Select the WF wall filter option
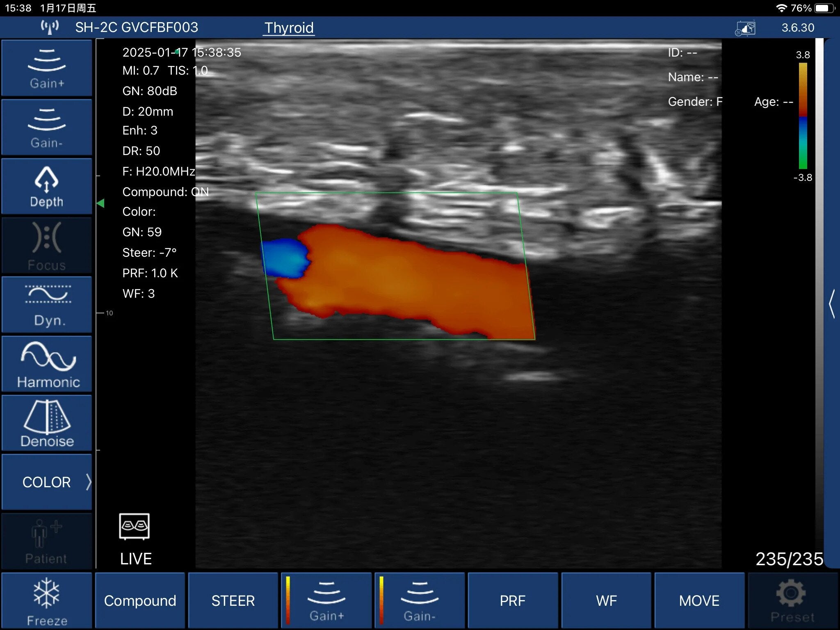840x630 pixels. pos(606,600)
